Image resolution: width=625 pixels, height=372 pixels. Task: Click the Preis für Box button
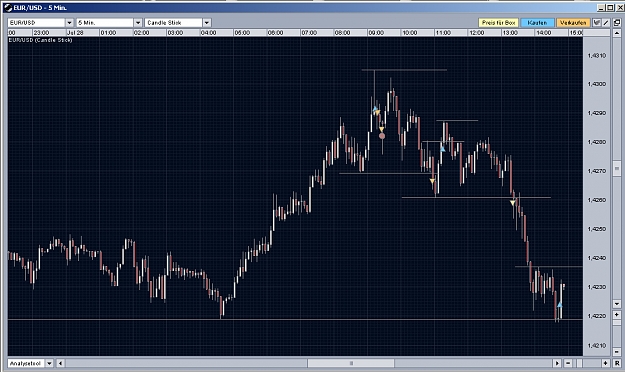click(498, 23)
